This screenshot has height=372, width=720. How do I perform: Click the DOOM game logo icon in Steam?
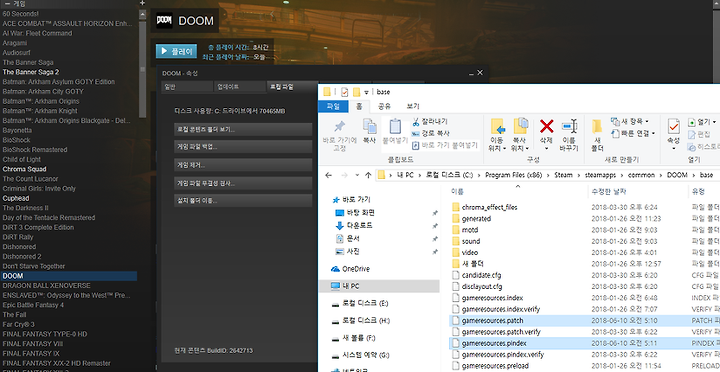coord(164,21)
